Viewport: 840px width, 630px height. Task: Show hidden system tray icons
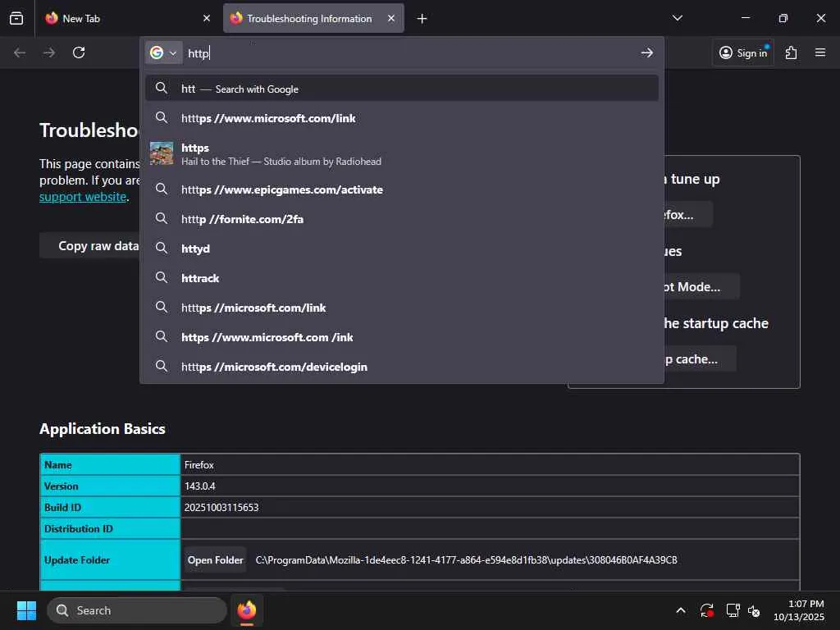coord(681,610)
